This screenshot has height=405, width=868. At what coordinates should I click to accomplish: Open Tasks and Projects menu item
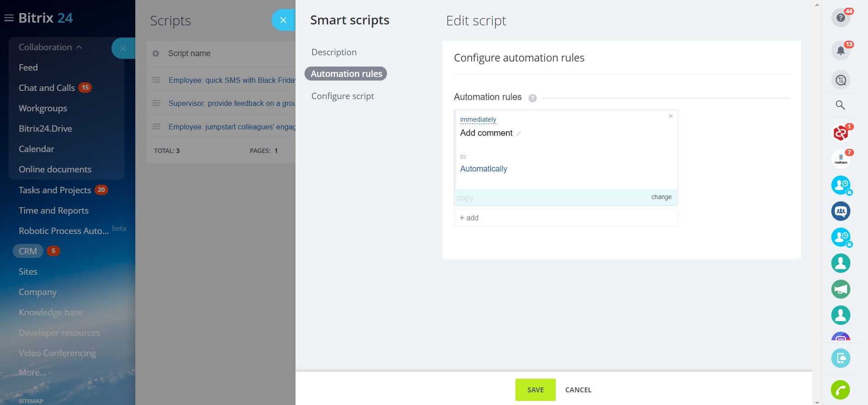click(x=55, y=190)
